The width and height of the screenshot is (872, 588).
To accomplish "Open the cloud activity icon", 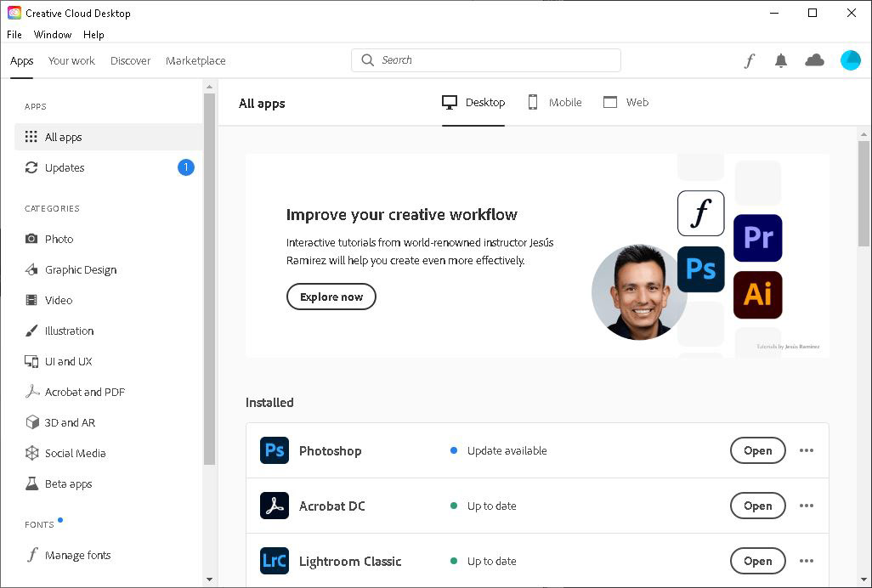I will click(814, 60).
